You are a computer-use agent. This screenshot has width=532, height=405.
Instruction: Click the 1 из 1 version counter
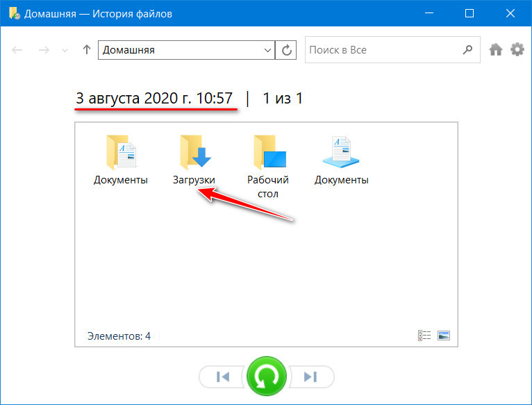[283, 99]
